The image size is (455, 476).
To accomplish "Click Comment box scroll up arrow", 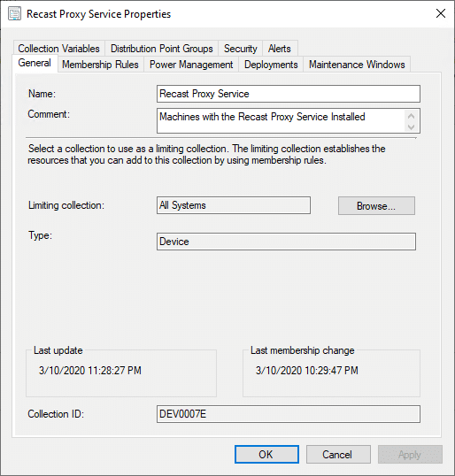I will (x=412, y=116).
